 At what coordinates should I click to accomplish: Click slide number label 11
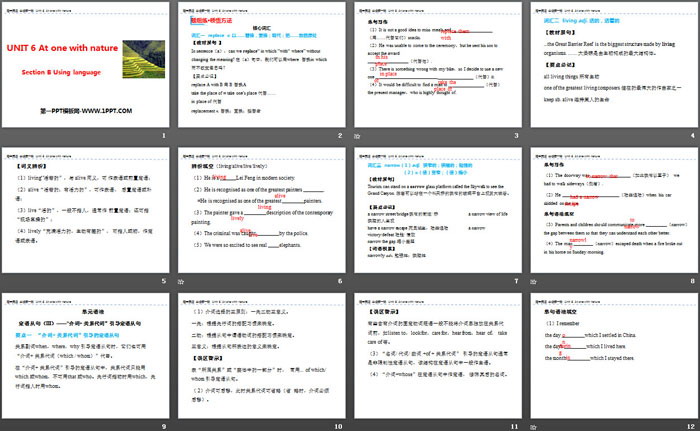(515, 427)
